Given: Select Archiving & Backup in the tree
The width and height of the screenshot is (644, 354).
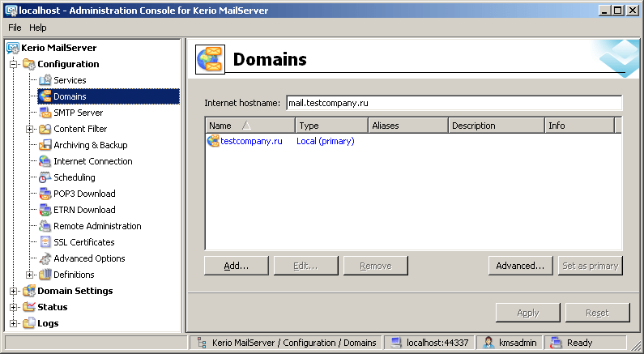Looking at the screenshot, I should (91, 145).
